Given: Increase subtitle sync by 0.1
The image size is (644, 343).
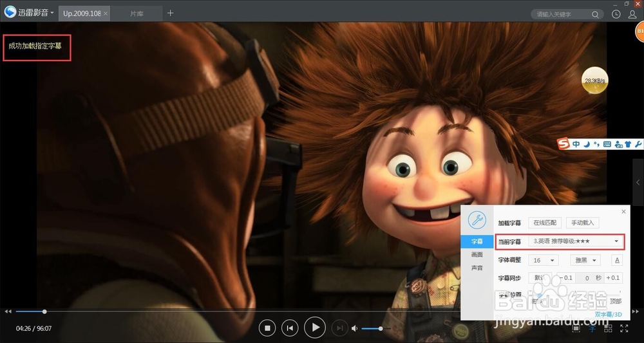Looking at the screenshot, I should (613, 278).
